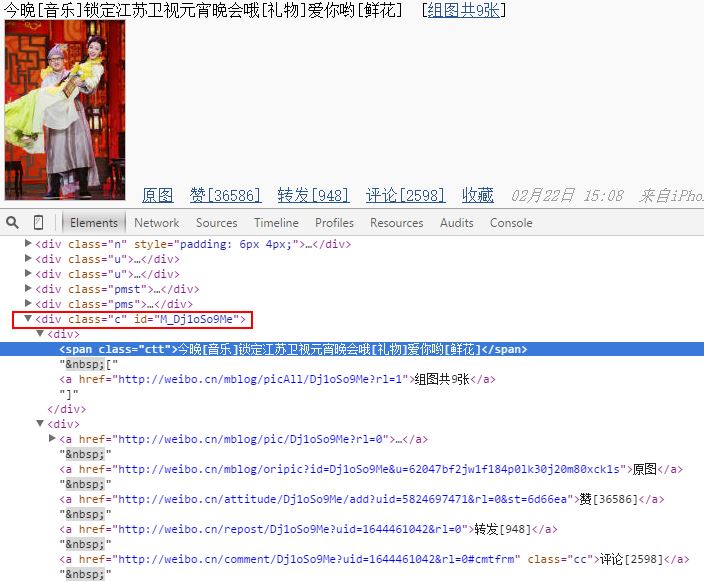Switch to the Timeline tab

click(x=276, y=223)
